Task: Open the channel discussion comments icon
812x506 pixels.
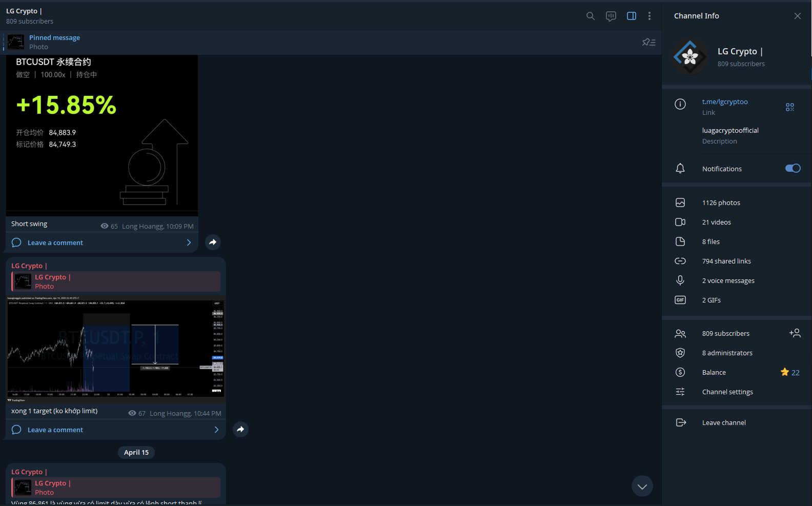Action: (x=611, y=16)
